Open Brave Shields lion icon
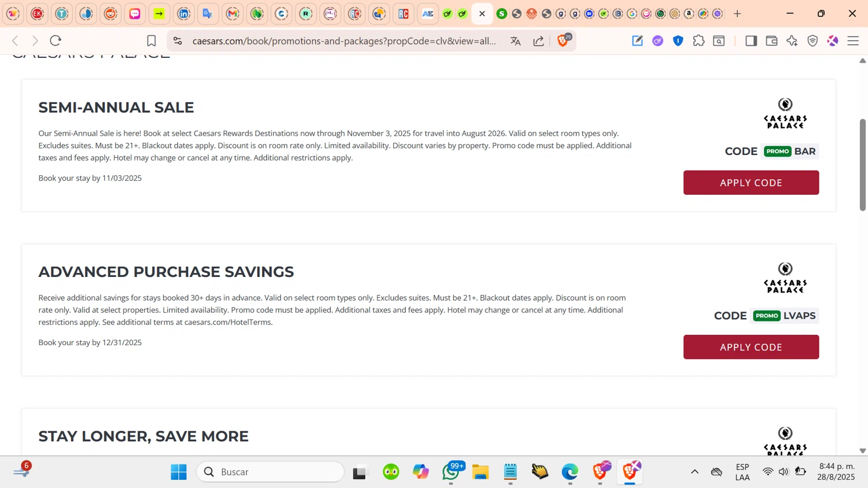The height and width of the screenshot is (488, 868). [x=563, y=40]
